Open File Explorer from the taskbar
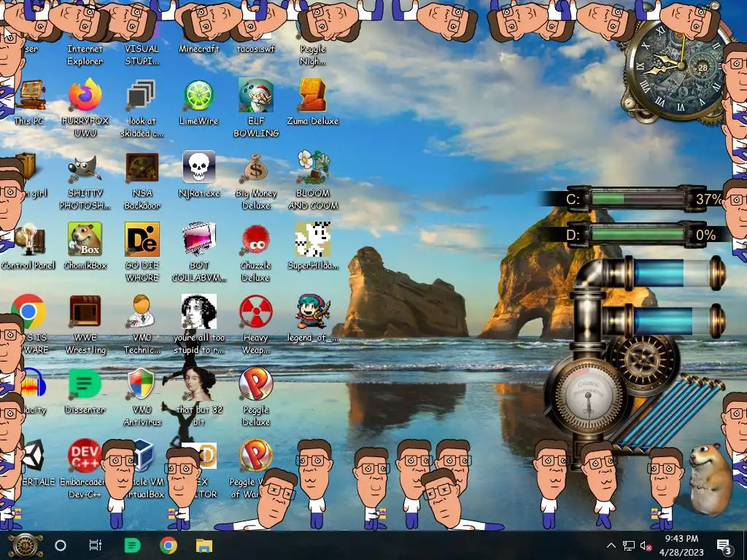The image size is (747, 560). pos(204,545)
